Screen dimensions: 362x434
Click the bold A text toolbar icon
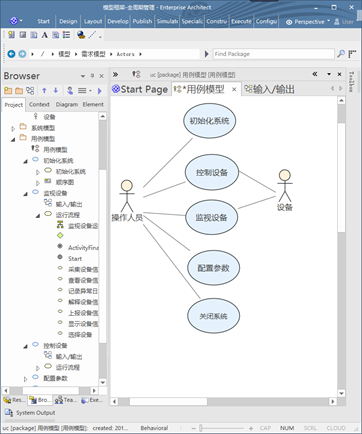point(44,35)
